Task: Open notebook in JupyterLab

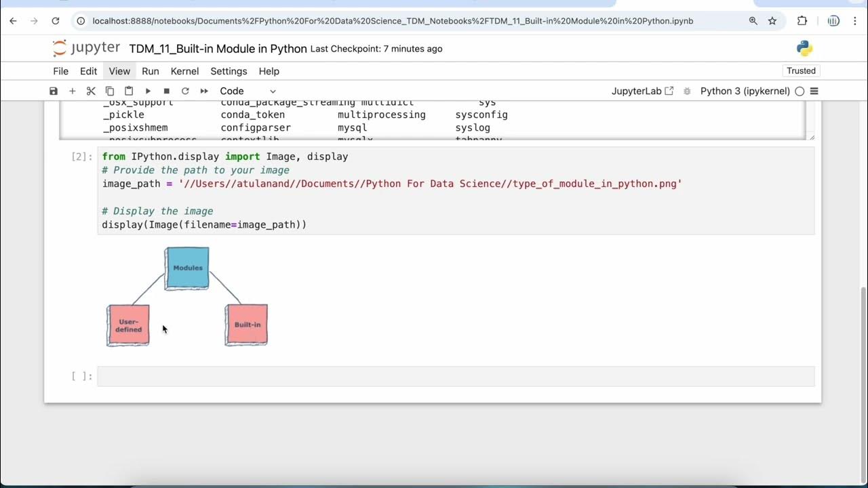Action: click(642, 91)
